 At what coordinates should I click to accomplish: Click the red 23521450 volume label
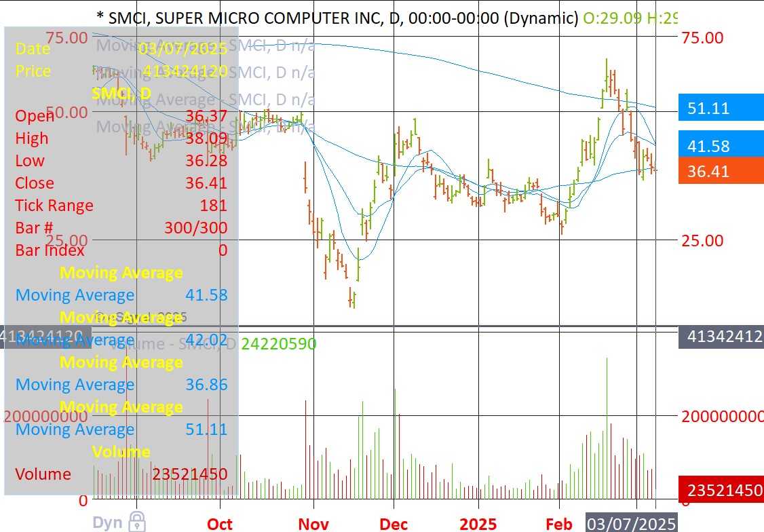tap(721, 490)
